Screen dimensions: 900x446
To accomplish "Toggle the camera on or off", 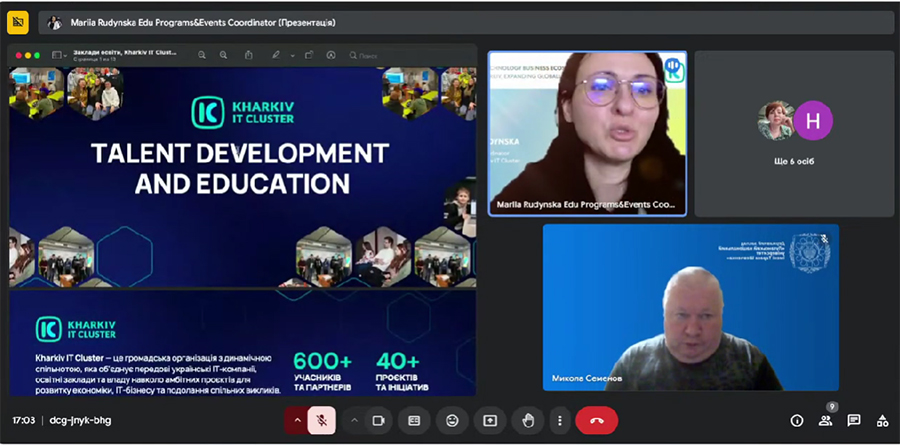I will [379, 420].
